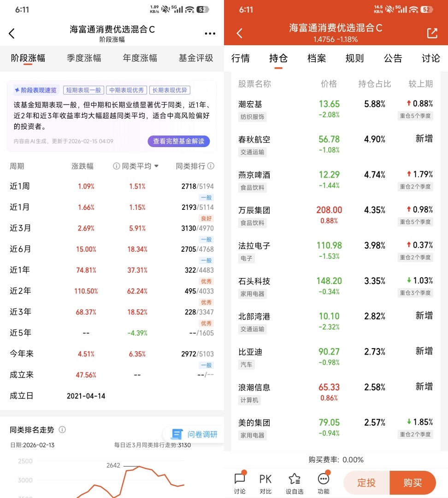Open the 问卷调研 survey floating button
This screenshot has height=498, width=448.
(195, 434)
